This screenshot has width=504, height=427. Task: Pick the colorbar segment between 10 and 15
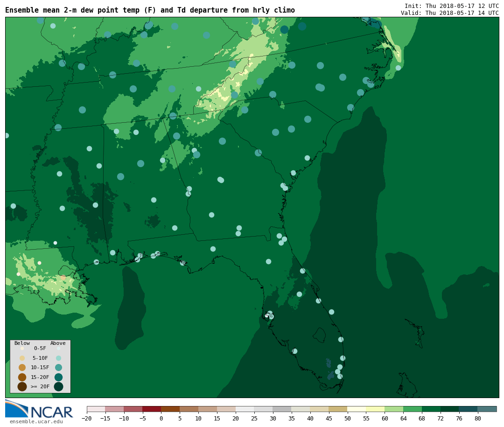click(x=208, y=409)
